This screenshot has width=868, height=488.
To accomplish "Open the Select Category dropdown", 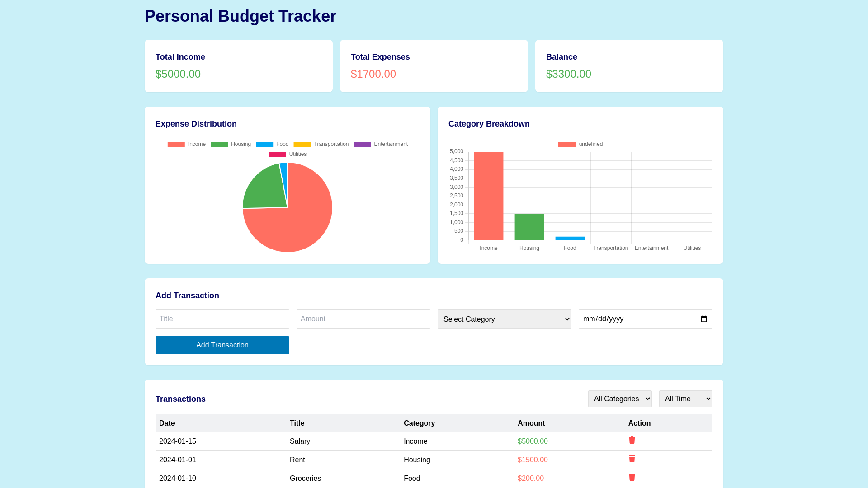I will coord(504,319).
